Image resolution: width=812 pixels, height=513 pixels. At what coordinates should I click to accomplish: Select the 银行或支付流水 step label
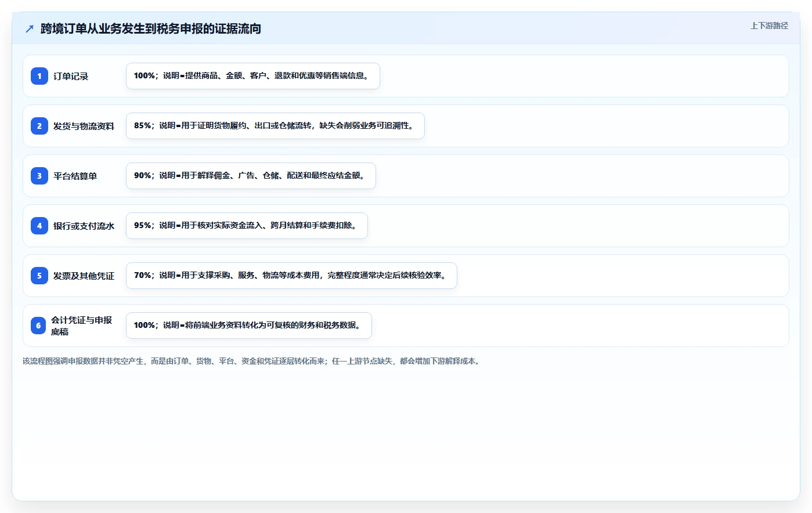[x=84, y=226]
